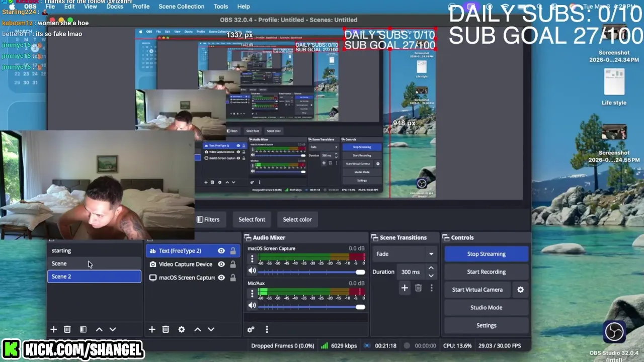This screenshot has width=644, height=362.
Task: Open OBS Studio 32.0.4 desktop icon
Action: point(614,332)
